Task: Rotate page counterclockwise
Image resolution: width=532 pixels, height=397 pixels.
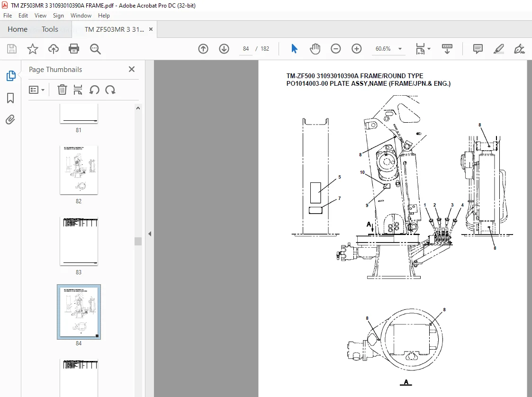Action: [94, 90]
